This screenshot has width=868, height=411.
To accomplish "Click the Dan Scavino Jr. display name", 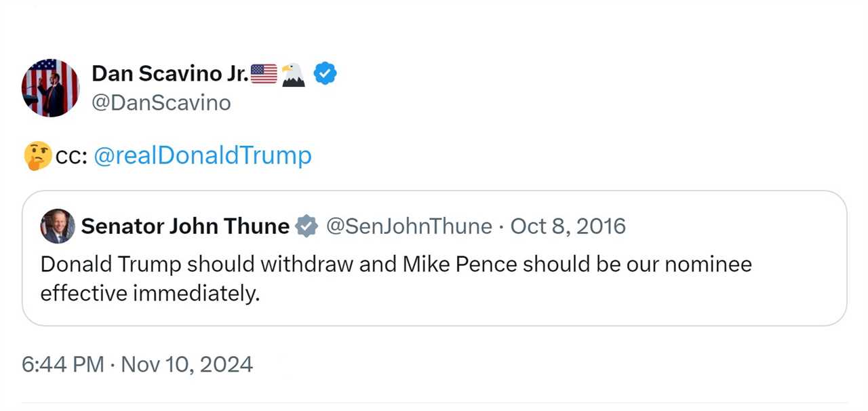I will pos(169,73).
